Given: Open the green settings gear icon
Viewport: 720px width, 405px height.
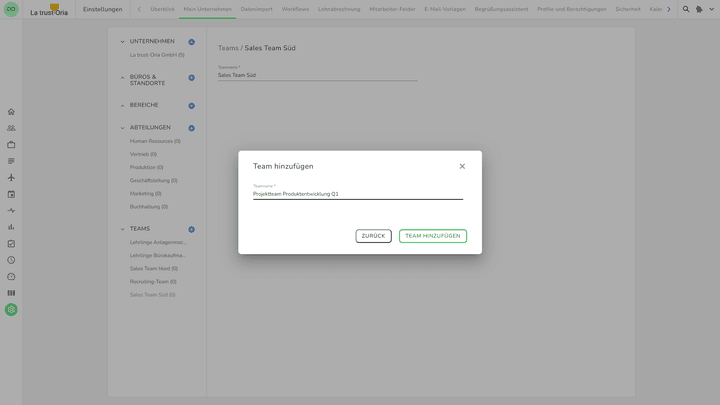Looking at the screenshot, I should [x=11, y=310].
